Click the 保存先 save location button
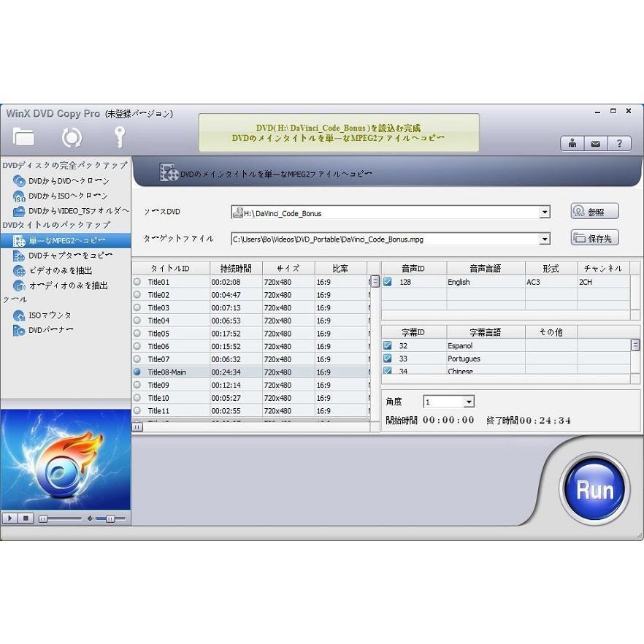This screenshot has height=644, width=644. click(594, 238)
